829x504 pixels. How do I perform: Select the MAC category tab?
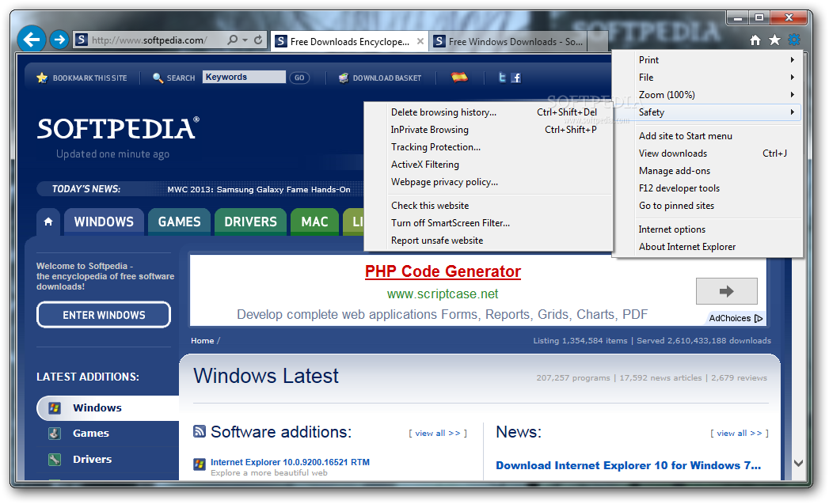click(314, 222)
